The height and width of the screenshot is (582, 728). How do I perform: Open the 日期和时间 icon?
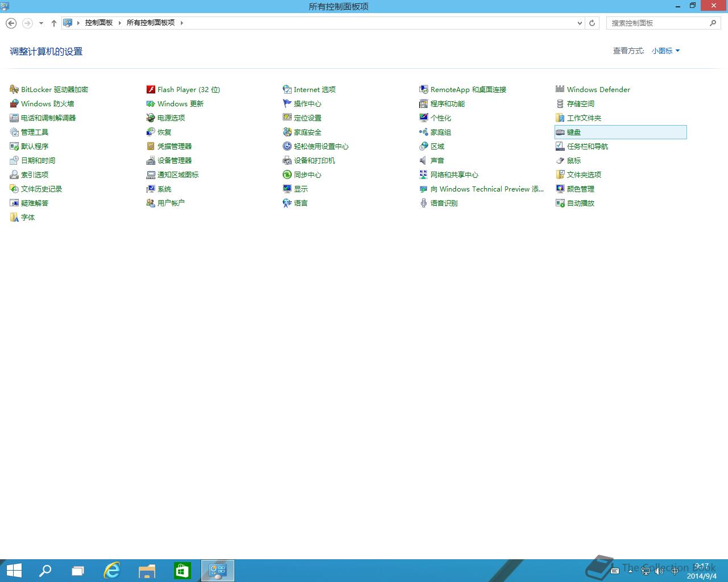[14, 160]
